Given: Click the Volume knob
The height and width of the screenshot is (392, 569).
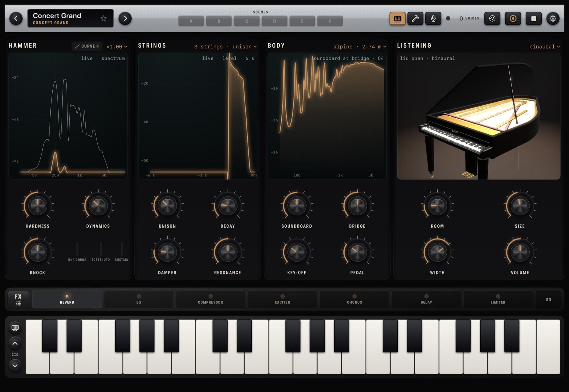Looking at the screenshot, I should tap(520, 252).
